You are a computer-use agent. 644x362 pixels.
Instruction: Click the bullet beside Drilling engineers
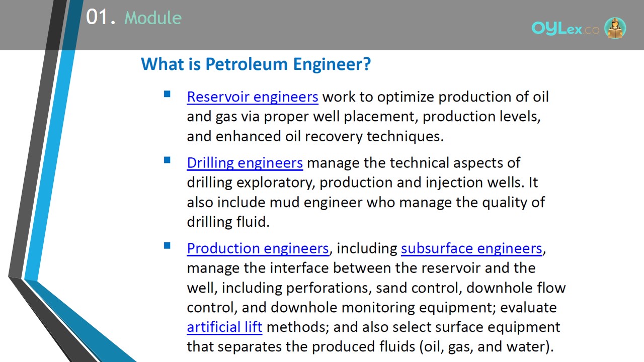[x=167, y=160]
